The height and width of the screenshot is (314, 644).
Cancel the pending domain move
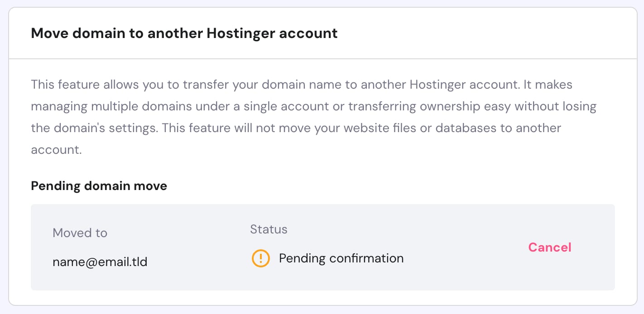point(549,247)
